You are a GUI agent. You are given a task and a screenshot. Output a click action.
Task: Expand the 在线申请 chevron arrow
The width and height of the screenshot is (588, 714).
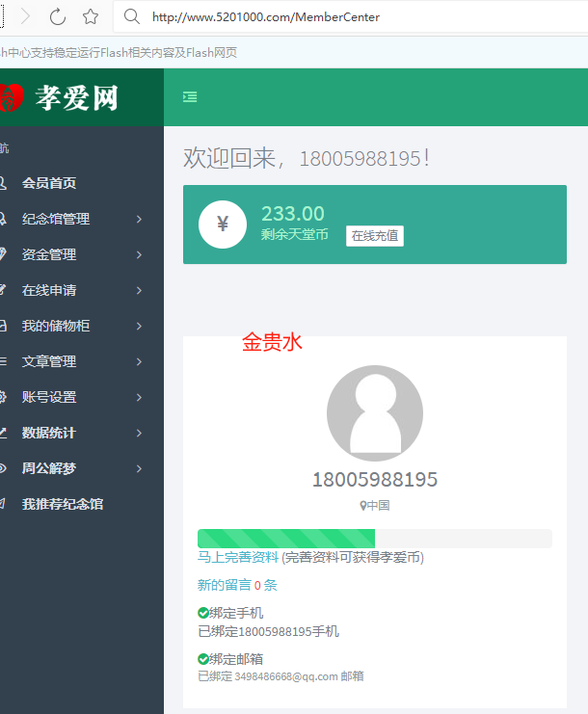click(x=140, y=290)
